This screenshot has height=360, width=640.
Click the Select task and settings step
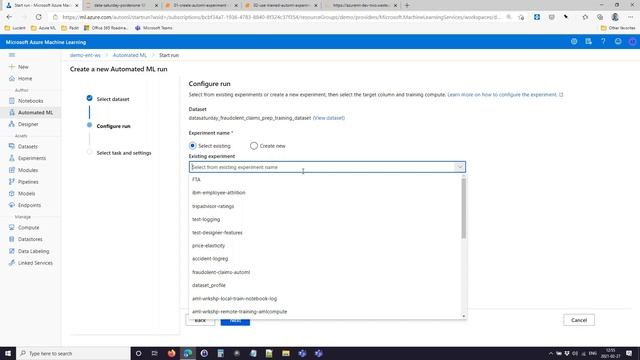coord(124,153)
